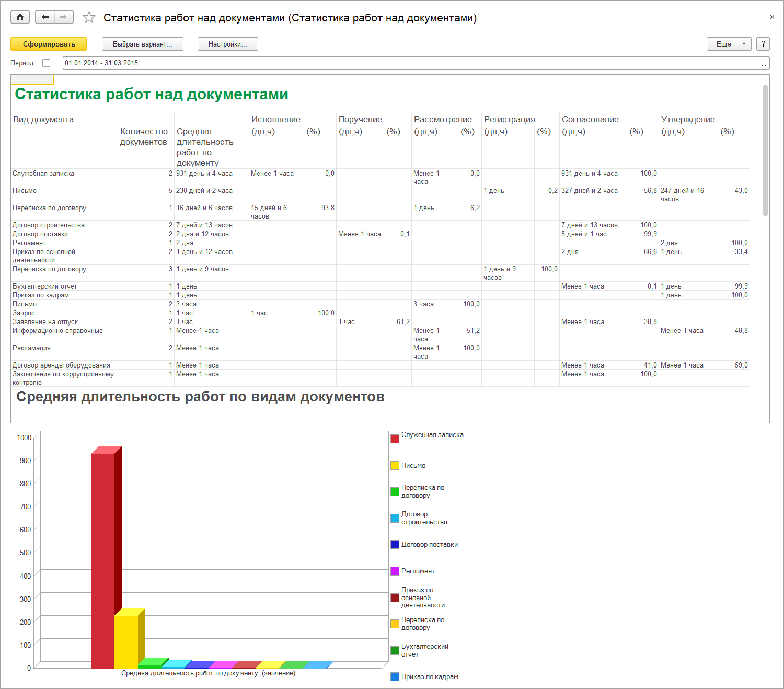The width and height of the screenshot is (784, 689).
Task: Open period selection ellipsis button
Action: point(764,63)
